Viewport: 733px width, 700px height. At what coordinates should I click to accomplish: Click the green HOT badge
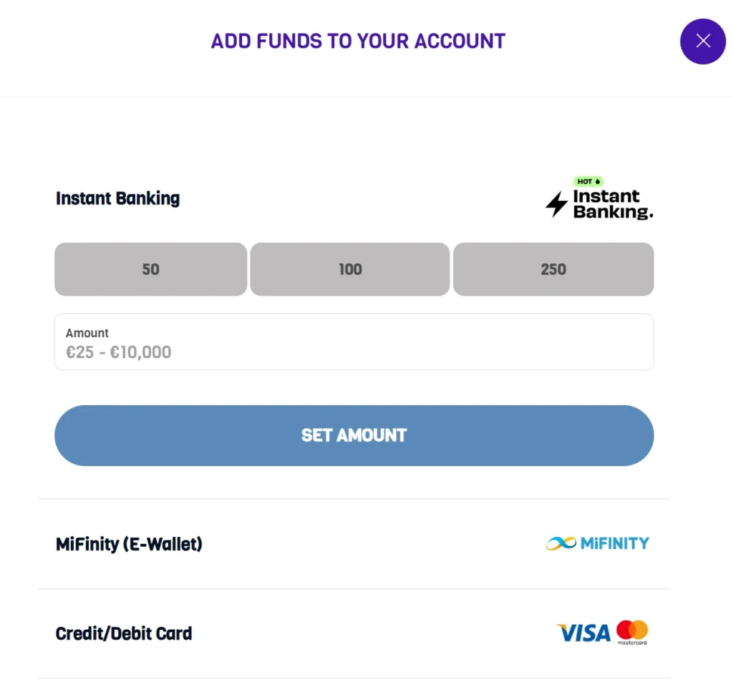(x=588, y=182)
